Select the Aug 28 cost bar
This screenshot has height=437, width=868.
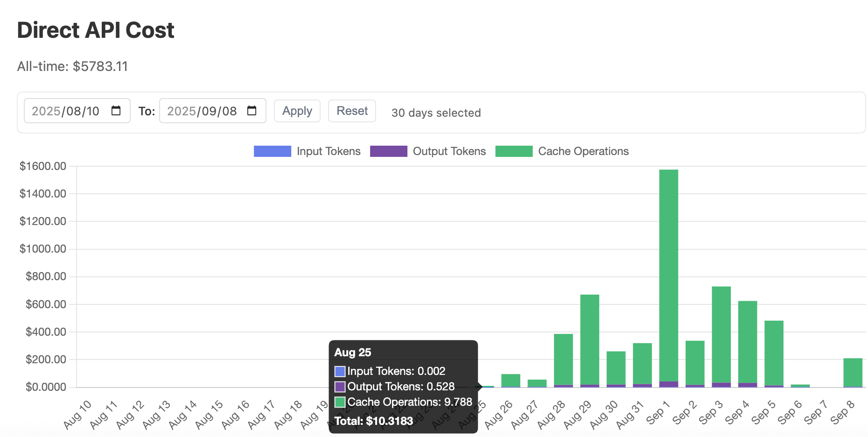pyautogui.click(x=563, y=360)
